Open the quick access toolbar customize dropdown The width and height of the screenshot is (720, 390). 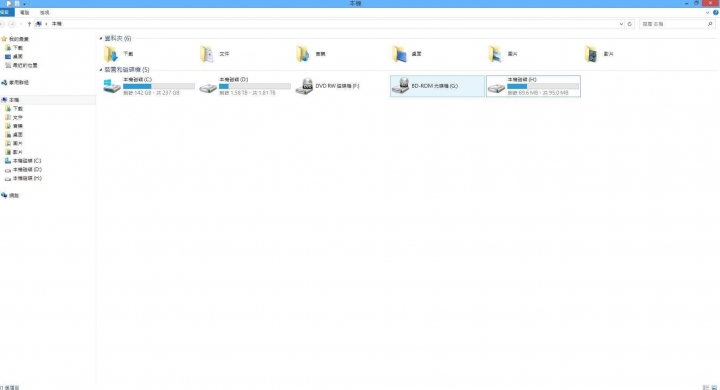point(24,4)
